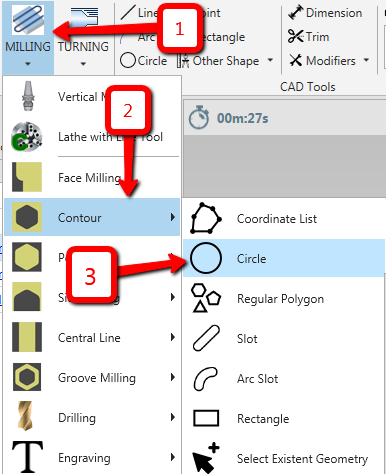Select the Engraving T icon
Screen dimensions: 386x474
point(27,457)
